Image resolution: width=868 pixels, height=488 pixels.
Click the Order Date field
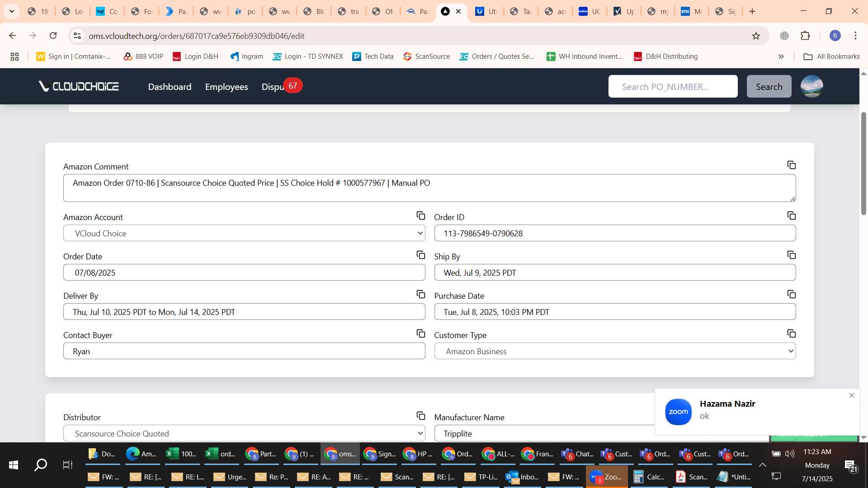tap(244, 272)
